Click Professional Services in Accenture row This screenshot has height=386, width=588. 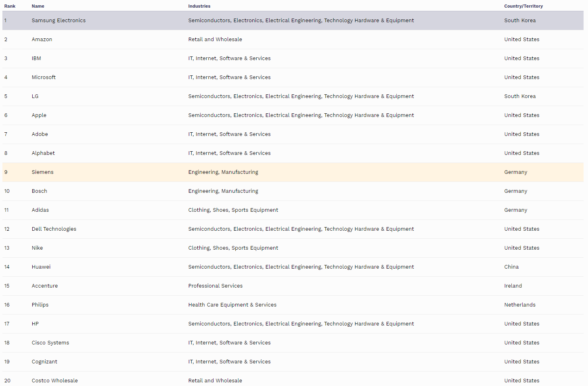coord(215,286)
